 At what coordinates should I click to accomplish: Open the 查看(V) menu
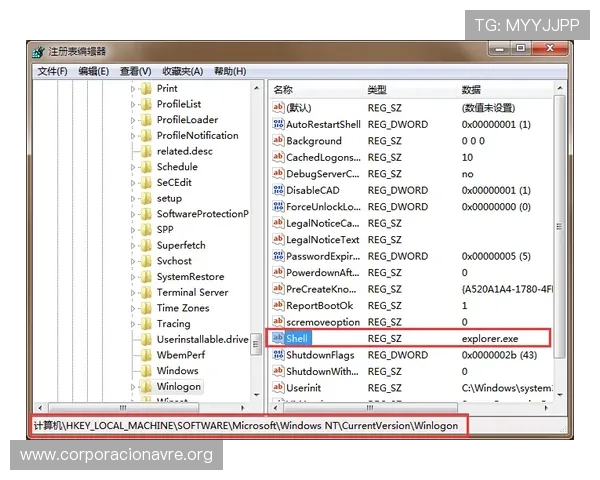(x=135, y=72)
